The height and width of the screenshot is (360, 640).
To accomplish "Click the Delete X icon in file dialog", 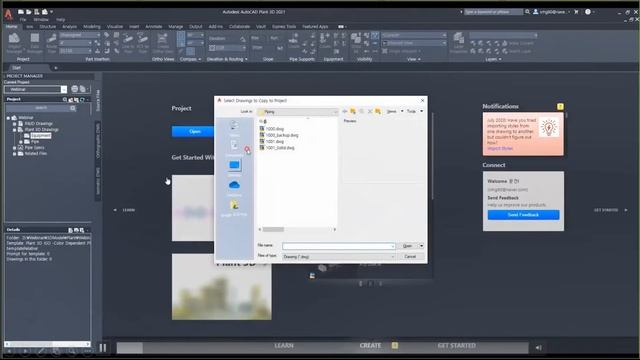I will [370, 111].
